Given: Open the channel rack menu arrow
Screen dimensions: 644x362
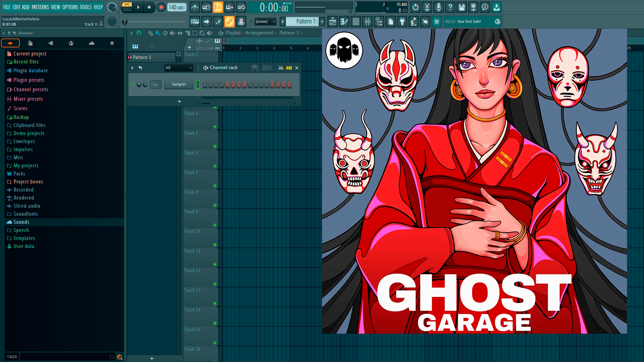Looking at the screenshot, I should 132,68.
